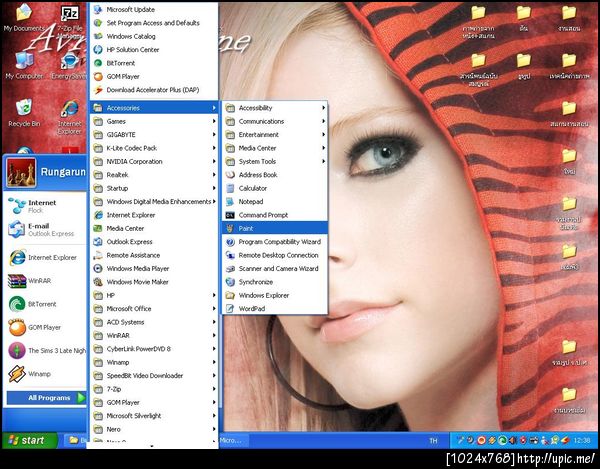Image resolution: width=600 pixels, height=469 pixels.
Task: Expand the Games program folder
Action: pos(154,121)
